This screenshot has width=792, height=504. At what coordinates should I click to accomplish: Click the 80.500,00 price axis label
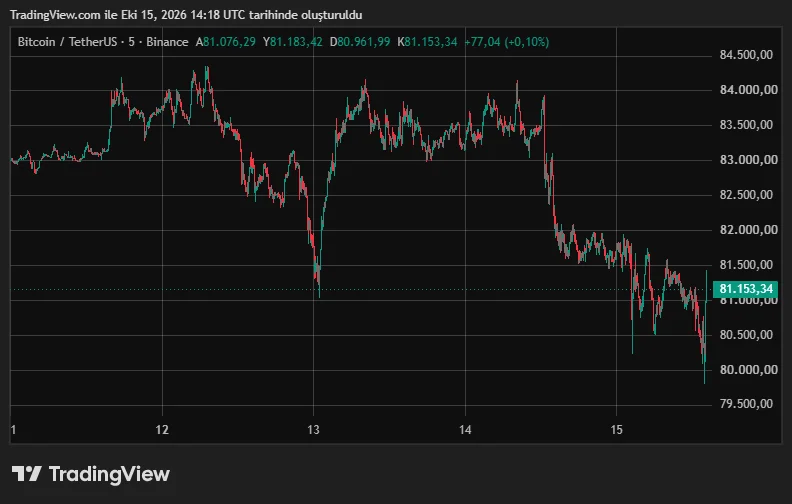(x=746, y=335)
